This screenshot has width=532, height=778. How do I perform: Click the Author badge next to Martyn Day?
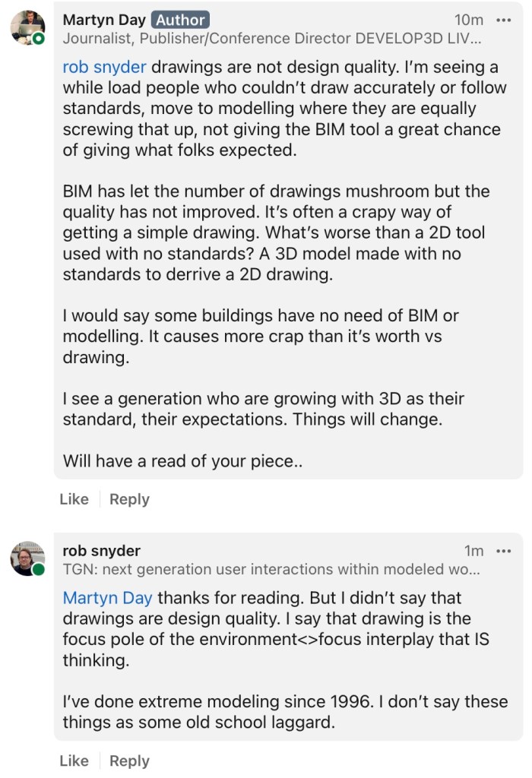click(x=179, y=20)
